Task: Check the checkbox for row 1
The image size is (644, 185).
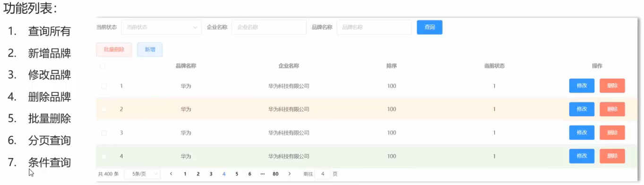Action: click(x=104, y=86)
